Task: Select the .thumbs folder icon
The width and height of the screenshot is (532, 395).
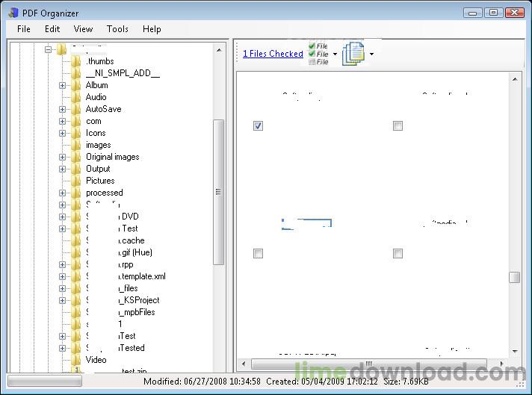Action: pos(76,61)
